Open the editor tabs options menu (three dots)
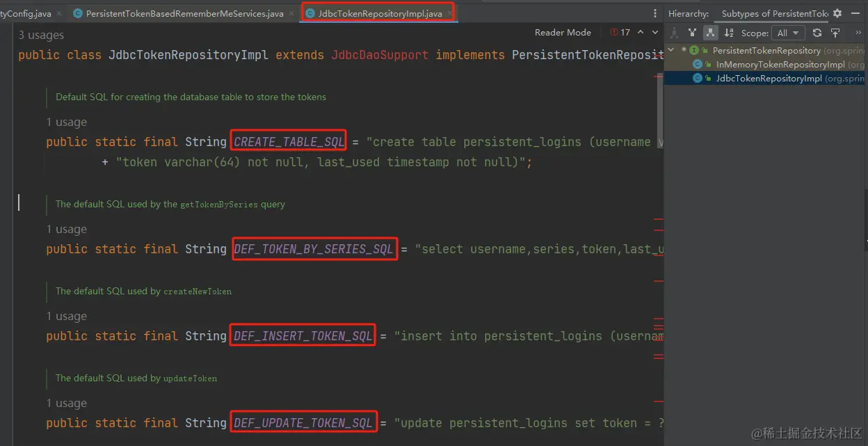This screenshot has width=868, height=446. (x=654, y=13)
